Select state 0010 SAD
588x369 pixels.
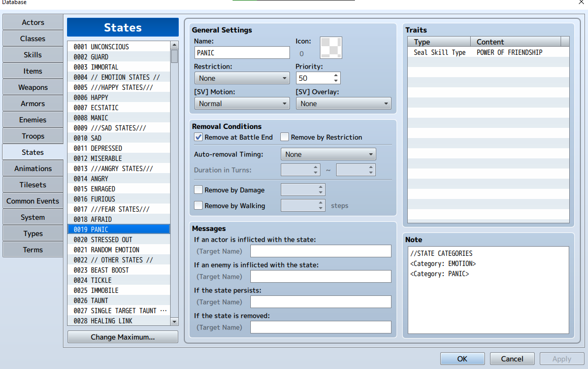tap(119, 138)
